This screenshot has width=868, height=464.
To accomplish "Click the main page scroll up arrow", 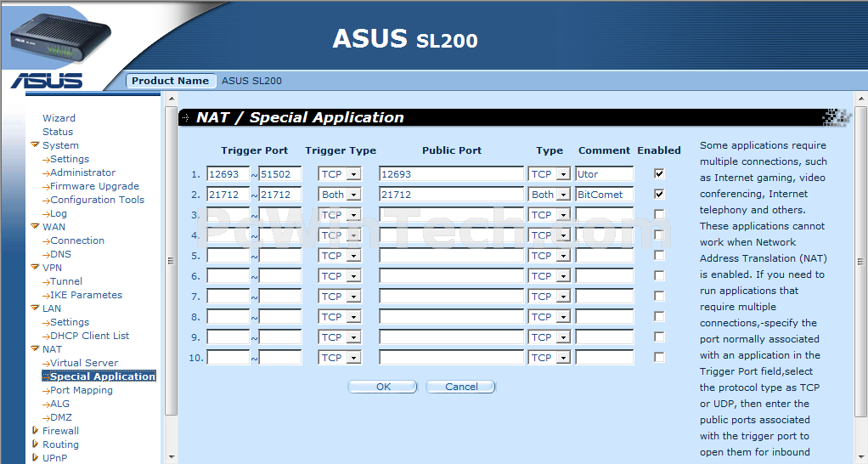I will coord(860,99).
